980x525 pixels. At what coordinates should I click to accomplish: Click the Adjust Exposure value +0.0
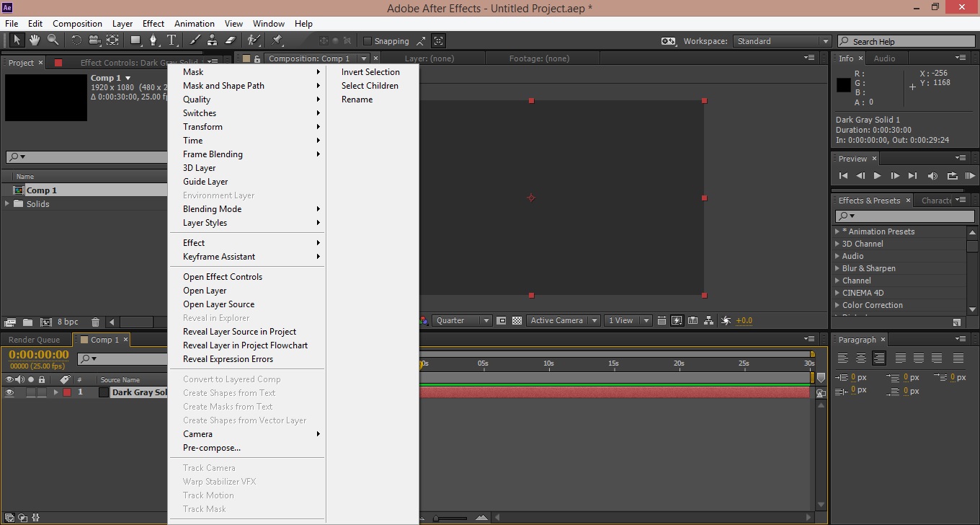pyautogui.click(x=744, y=321)
